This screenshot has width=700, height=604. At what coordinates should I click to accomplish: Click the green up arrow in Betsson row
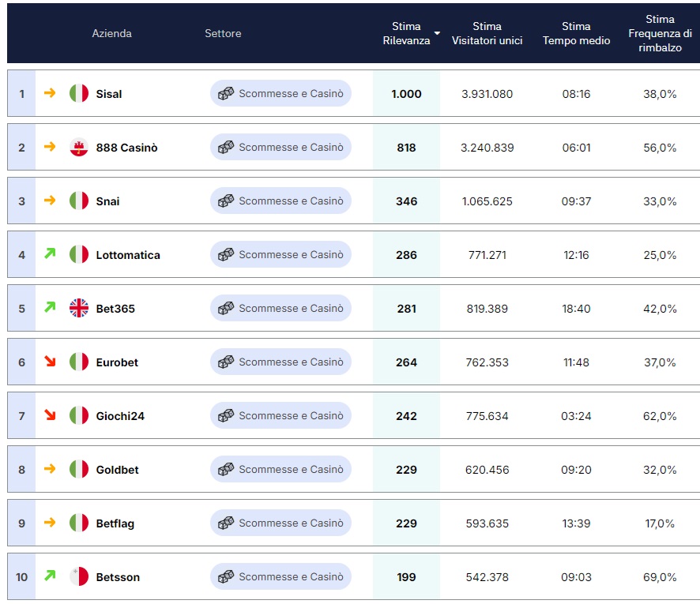[50, 576]
